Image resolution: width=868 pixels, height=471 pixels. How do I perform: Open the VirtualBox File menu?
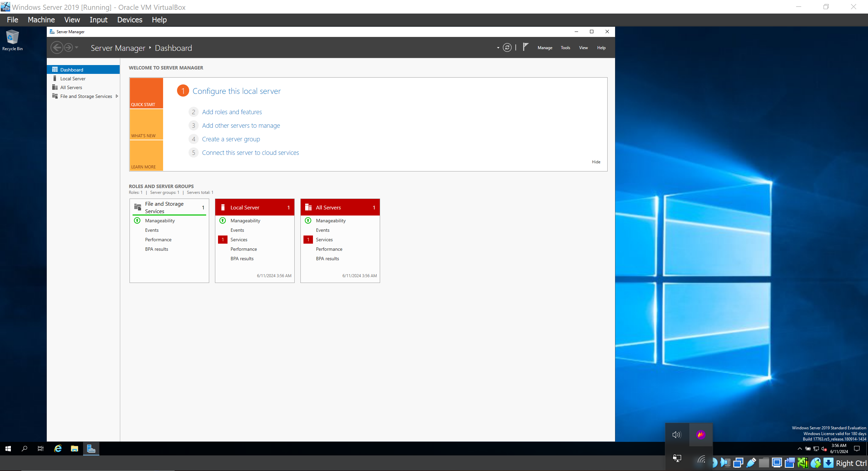click(x=13, y=20)
